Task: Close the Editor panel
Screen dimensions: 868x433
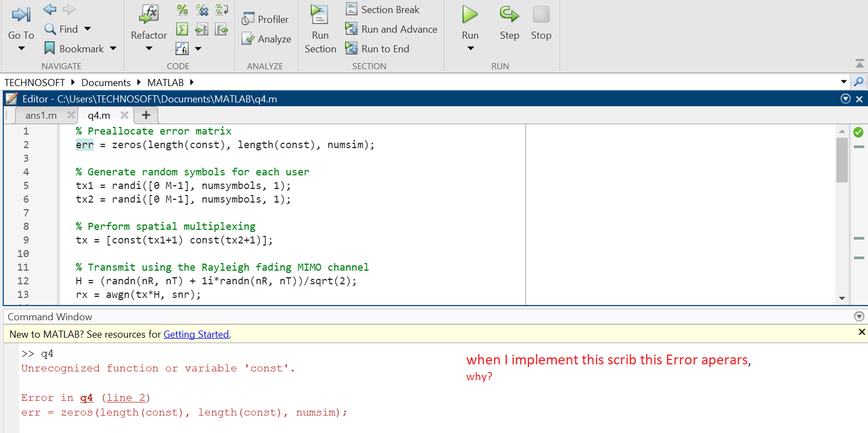Action: (x=859, y=99)
